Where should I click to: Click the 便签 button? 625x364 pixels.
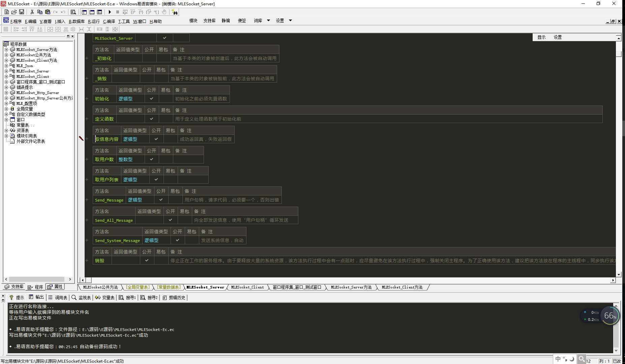[242, 21]
